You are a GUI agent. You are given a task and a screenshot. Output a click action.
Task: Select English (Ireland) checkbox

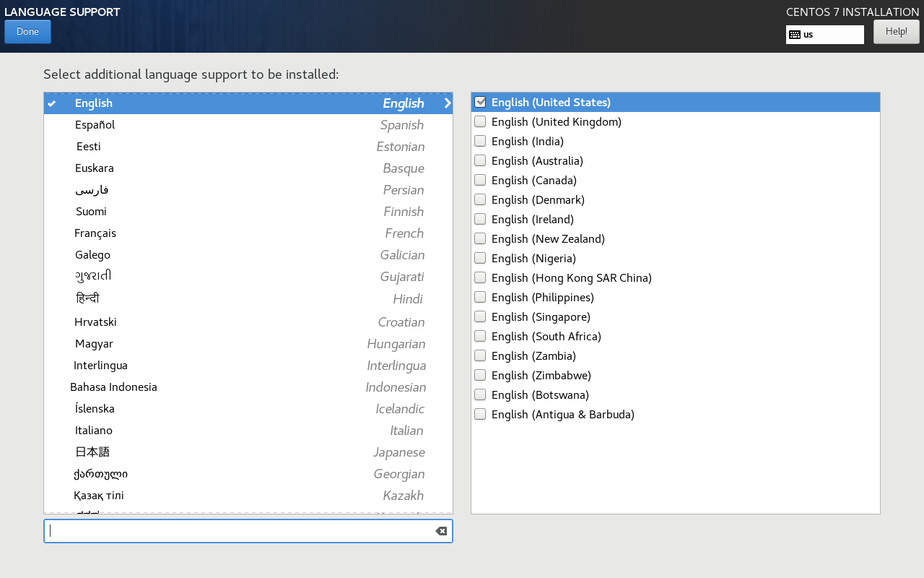480,219
